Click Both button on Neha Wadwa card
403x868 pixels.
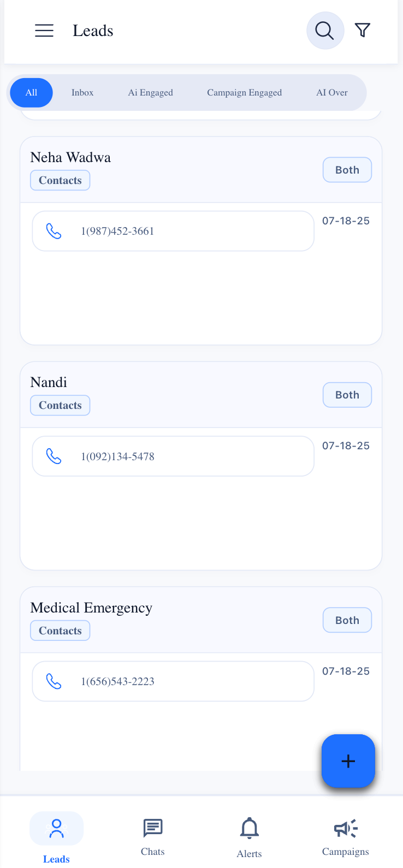347,170
